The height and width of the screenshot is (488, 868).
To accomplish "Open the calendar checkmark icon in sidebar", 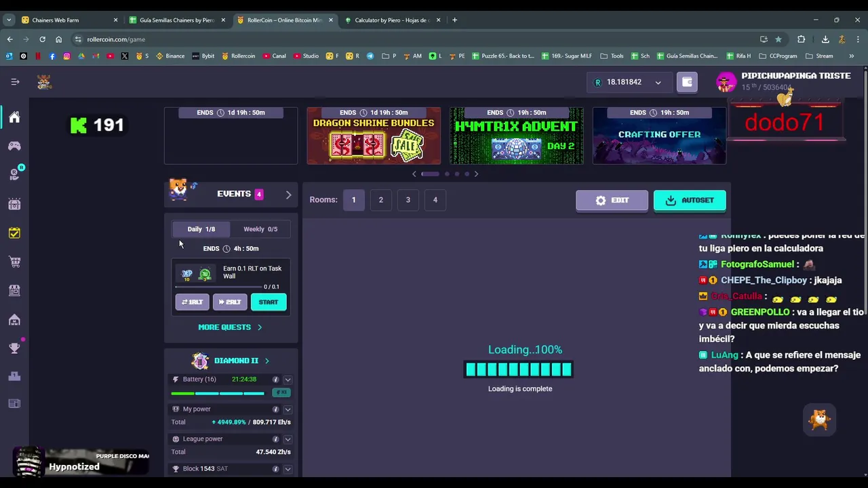I will (x=14, y=233).
